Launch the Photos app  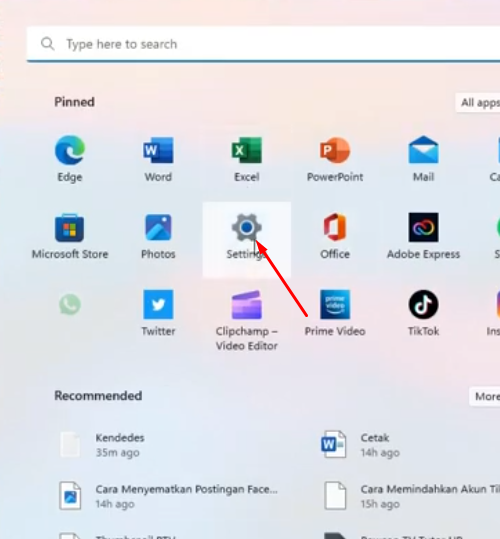coord(158,236)
